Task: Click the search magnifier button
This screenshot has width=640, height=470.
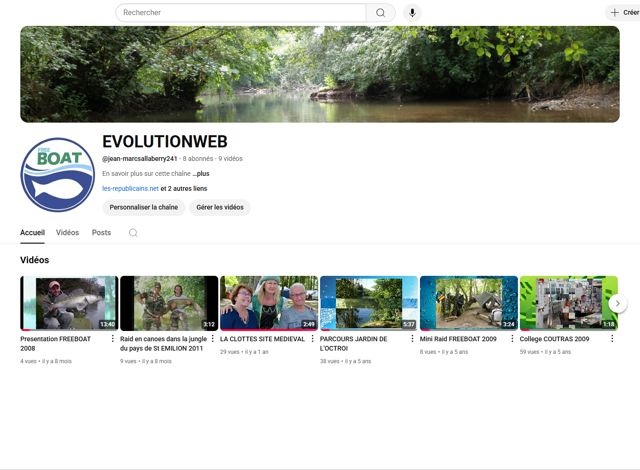Action: [380, 13]
